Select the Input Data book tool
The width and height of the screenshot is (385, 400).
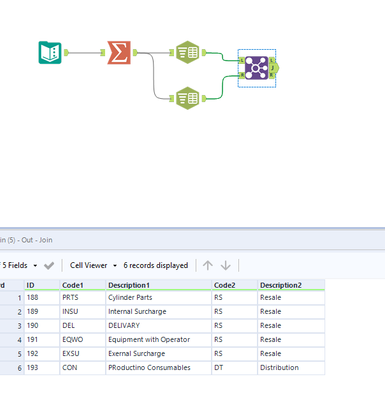(x=50, y=52)
